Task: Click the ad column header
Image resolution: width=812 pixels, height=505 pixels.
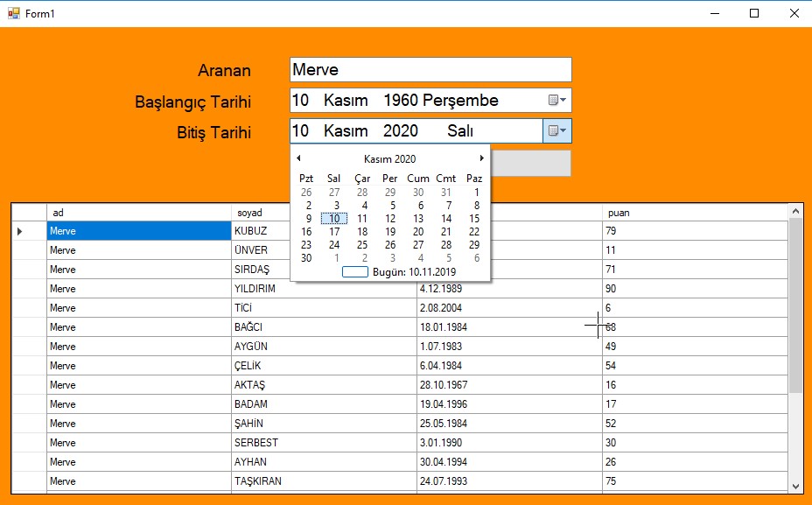Action: point(138,213)
